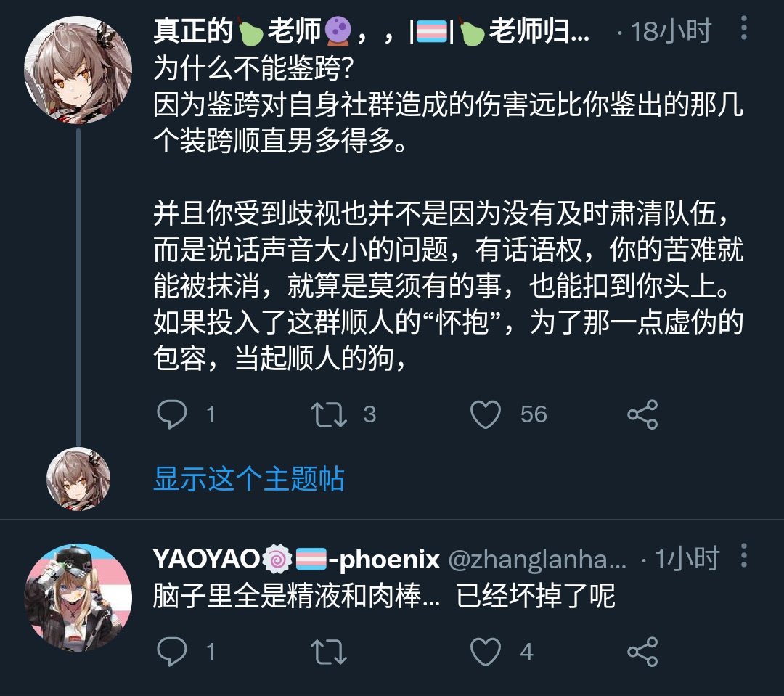The image size is (784, 696).
Task: Open the small thread avatar beside 显示这个主题帖
Action: (x=78, y=479)
